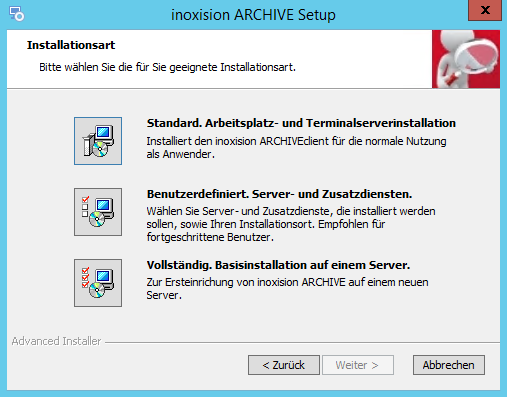Click the description recommending fortgeschrittene Benutzer
The width and height of the screenshot is (507, 397).
[x=291, y=224]
